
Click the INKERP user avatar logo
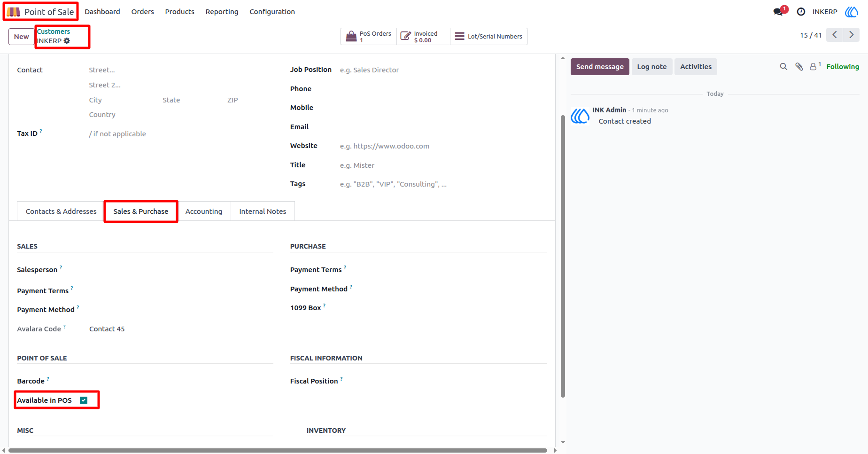[x=852, y=12]
